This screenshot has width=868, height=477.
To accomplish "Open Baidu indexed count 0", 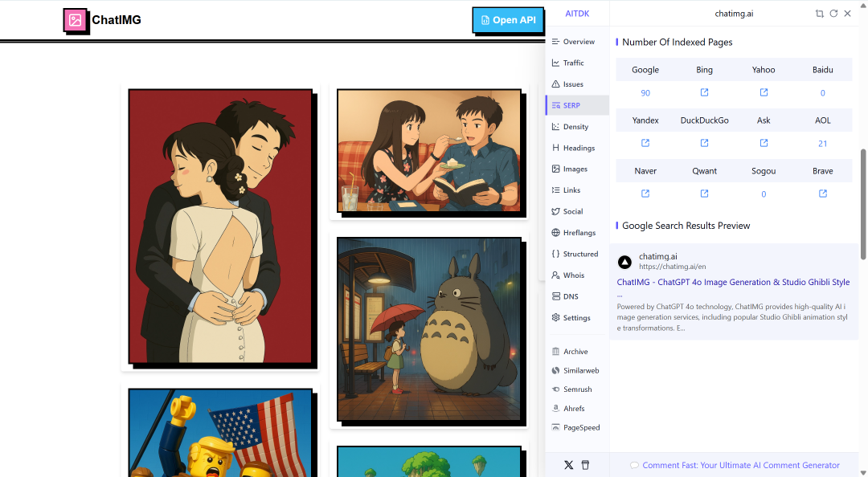I will tap(823, 93).
